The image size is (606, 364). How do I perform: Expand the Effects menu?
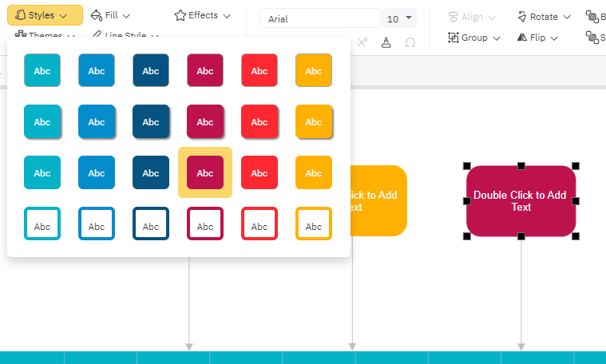[203, 15]
